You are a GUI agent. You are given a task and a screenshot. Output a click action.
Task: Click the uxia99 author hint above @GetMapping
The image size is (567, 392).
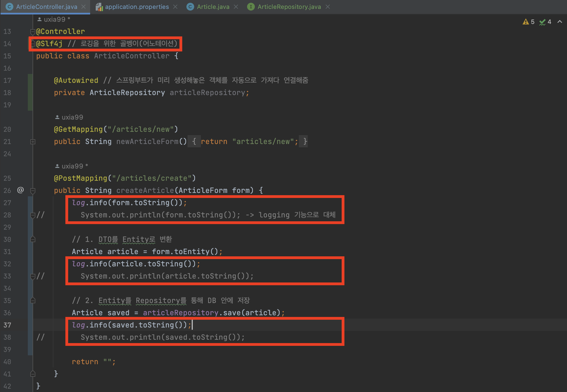[72, 117]
